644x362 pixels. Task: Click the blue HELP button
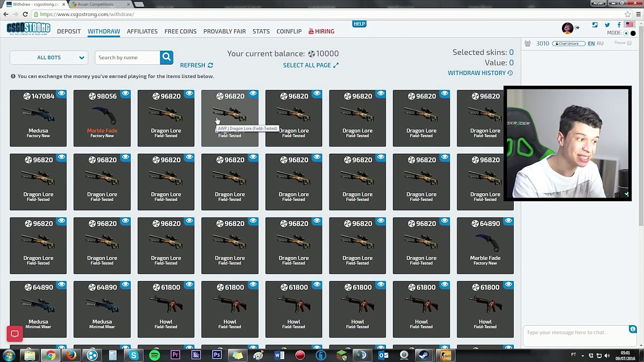[359, 24]
